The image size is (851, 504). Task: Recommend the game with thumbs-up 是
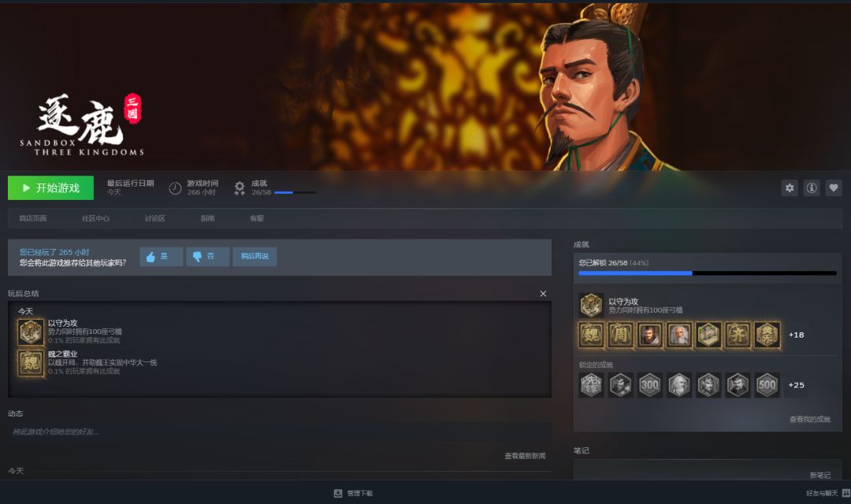162,257
